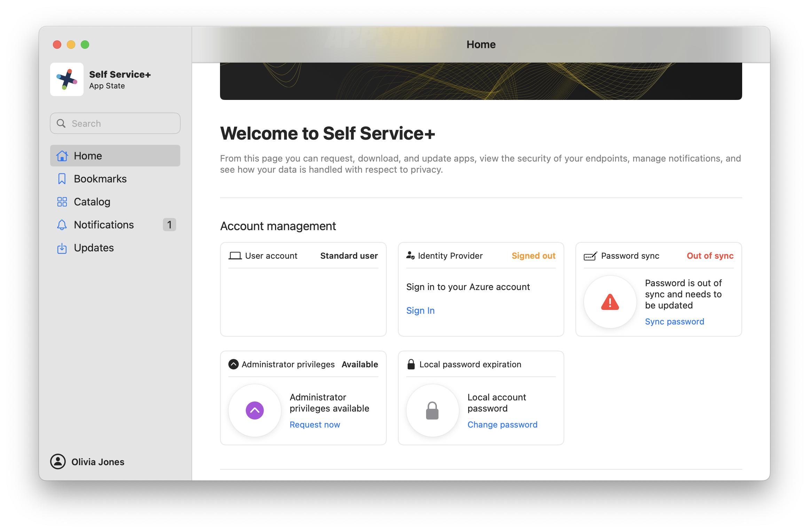Click the Sign In link
This screenshot has width=809, height=532.
click(420, 311)
